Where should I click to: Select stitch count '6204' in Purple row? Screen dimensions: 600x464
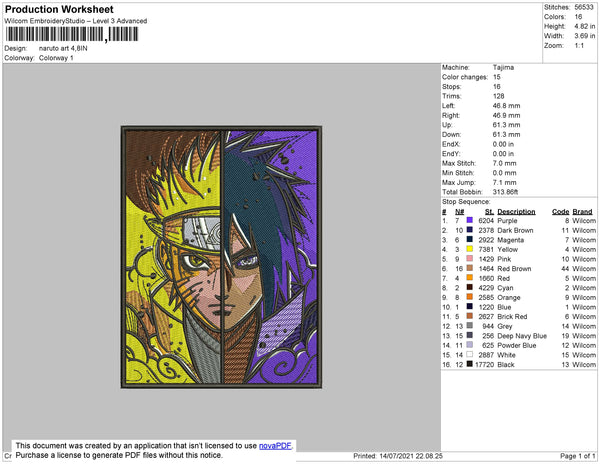[486, 221]
